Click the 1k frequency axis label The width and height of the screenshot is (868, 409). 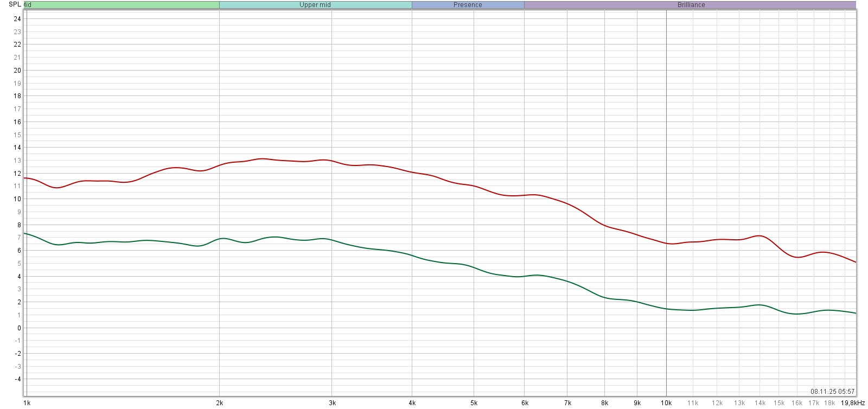pyautogui.click(x=27, y=403)
